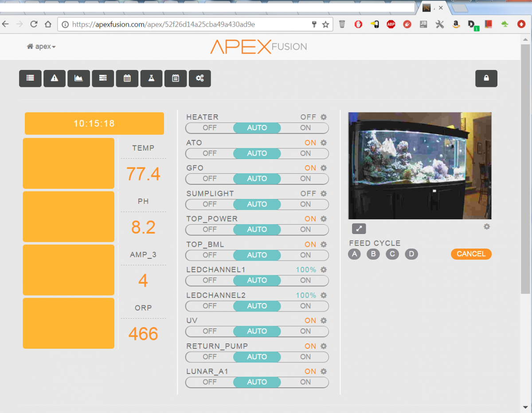Click the Adblock Plus extension icon
Screen dimensions: 532x413
(x=391, y=24)
